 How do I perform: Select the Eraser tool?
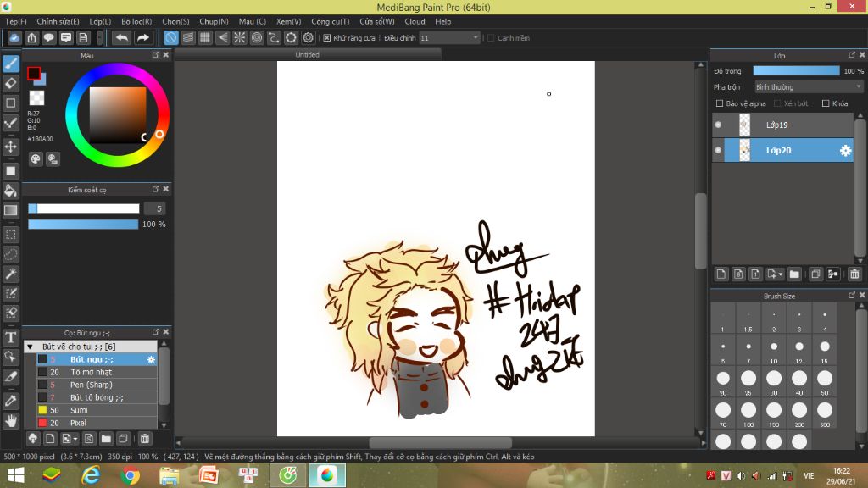11,84
